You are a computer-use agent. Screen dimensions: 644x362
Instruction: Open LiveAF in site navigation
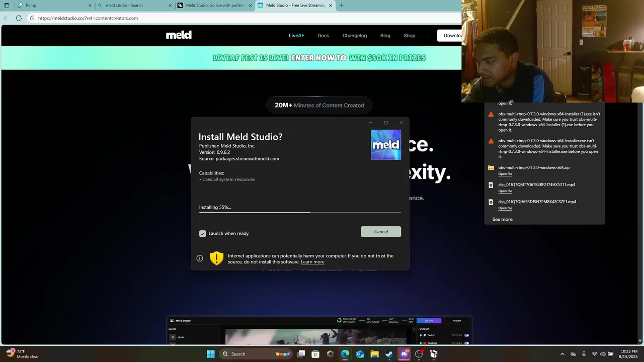296,36
